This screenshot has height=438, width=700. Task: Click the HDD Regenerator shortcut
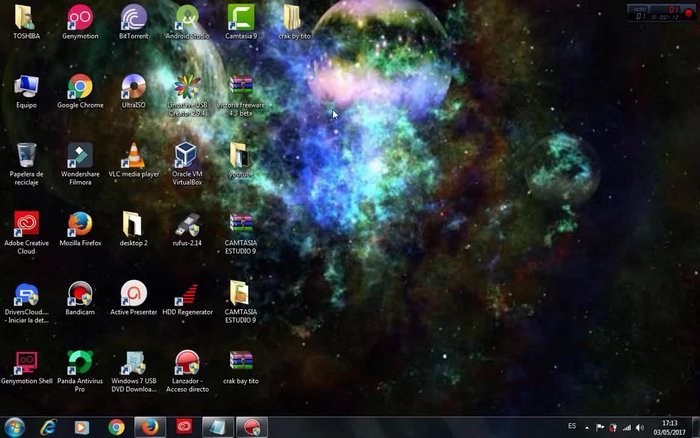(x=187, y=294)
